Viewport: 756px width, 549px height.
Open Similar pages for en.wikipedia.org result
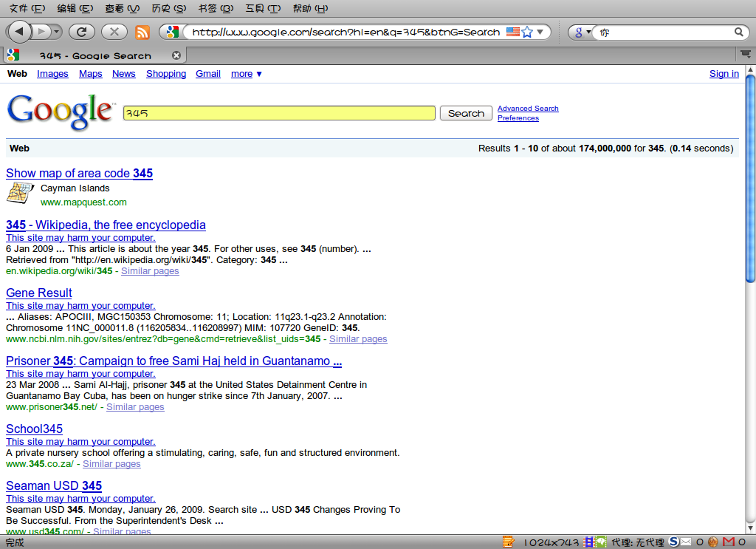[150, 271]
